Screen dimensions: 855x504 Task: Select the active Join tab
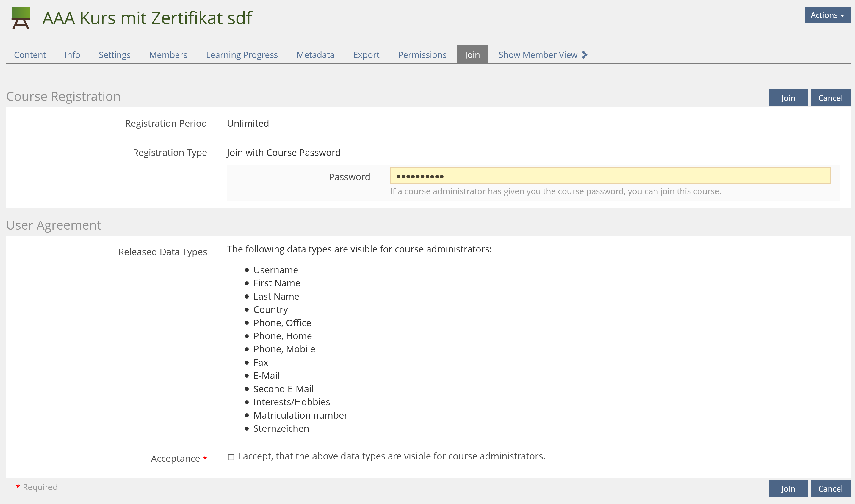[472, 55]
